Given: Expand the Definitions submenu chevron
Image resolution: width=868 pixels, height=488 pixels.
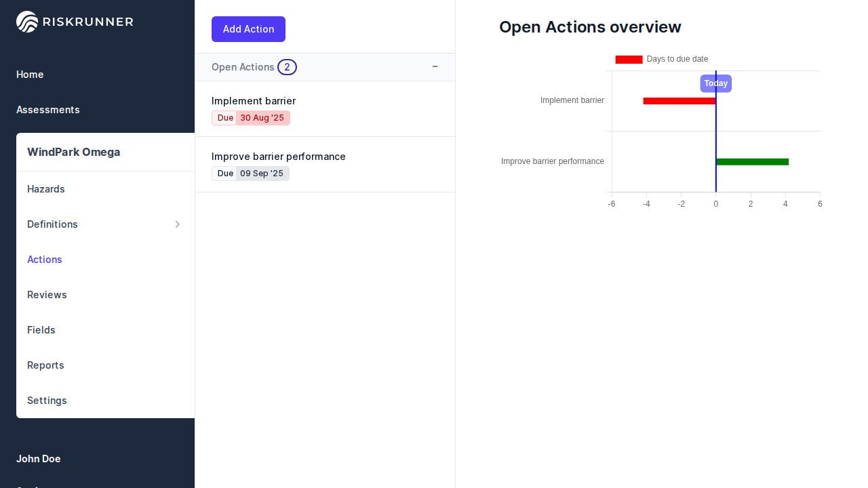Looking at the screenshot, I should point(178,224).
